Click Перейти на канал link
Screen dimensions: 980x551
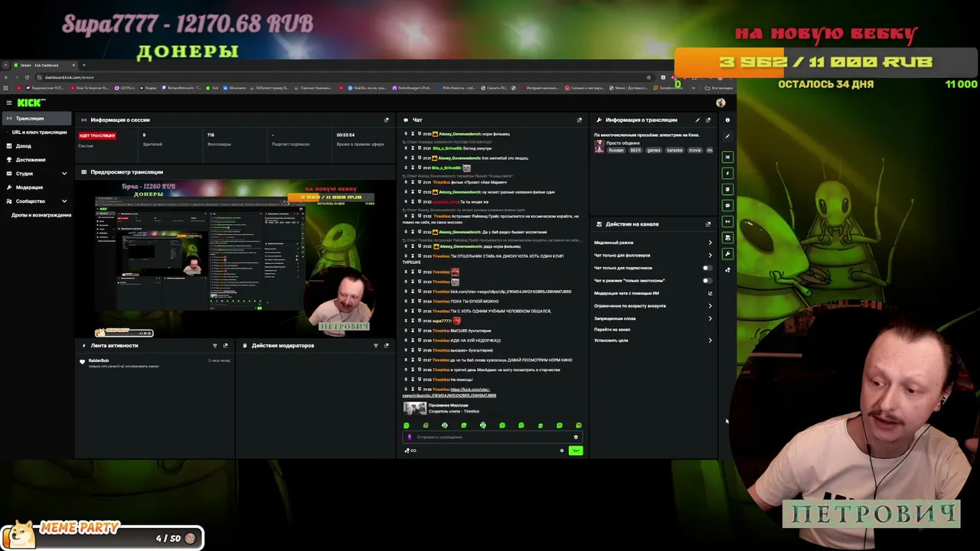612,330
